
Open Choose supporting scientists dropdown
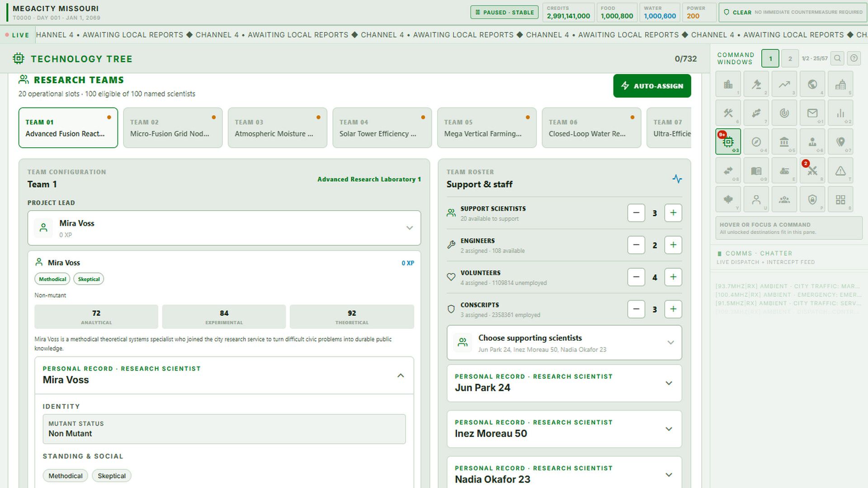[564, 343]
